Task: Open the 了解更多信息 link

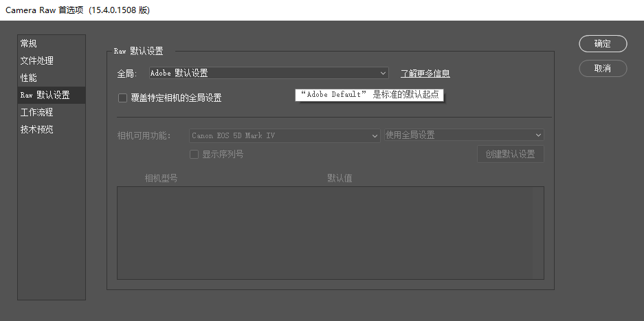Action: tap(425, 74)
